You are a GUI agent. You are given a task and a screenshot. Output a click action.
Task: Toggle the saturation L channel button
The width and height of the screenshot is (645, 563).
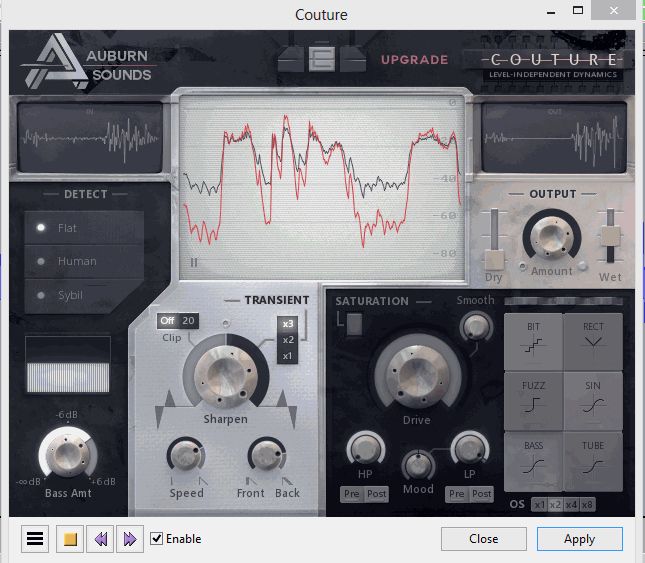click(354, 323)
